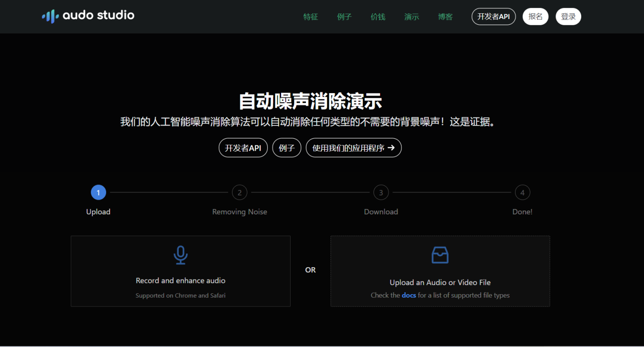Click the microphone record icon
Image resolution: width=644 pixels, height=347 pixels.
pyautogui.click(x=180, y=255)
